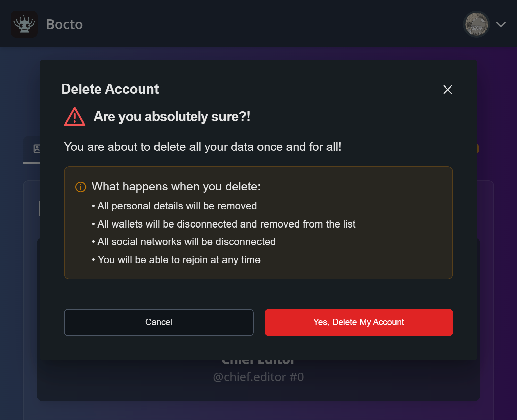Click the Bocto robot logo icon
The height and width of the screenshot is (420, 517).
(x=24, y=24)
